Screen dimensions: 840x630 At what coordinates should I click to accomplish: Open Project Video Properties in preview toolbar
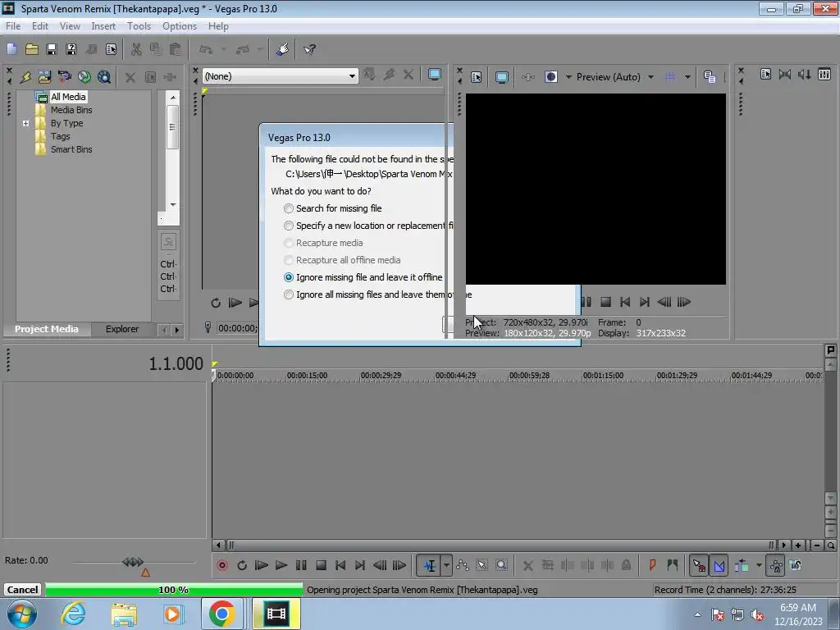point(477,77)
